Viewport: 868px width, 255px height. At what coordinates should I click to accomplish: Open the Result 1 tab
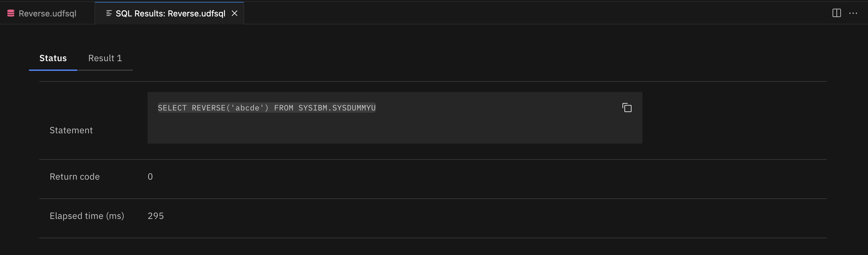[105, 58]
